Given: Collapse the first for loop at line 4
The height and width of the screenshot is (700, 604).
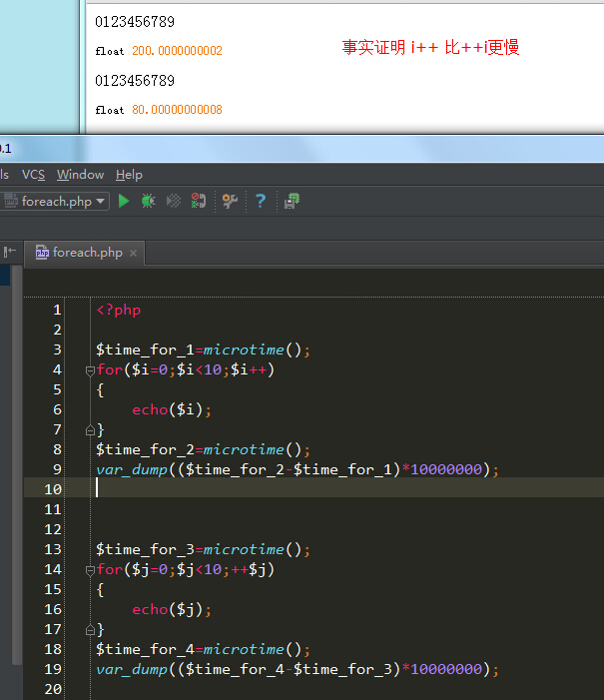Looking at the screenshot, I should (x=90, y=370).
